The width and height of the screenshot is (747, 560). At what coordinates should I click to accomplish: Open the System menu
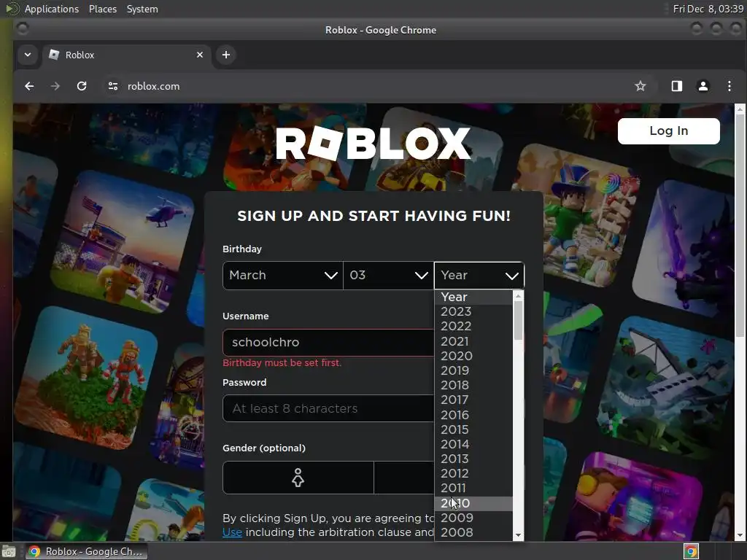pyautogui.click(x=142, y=9)
